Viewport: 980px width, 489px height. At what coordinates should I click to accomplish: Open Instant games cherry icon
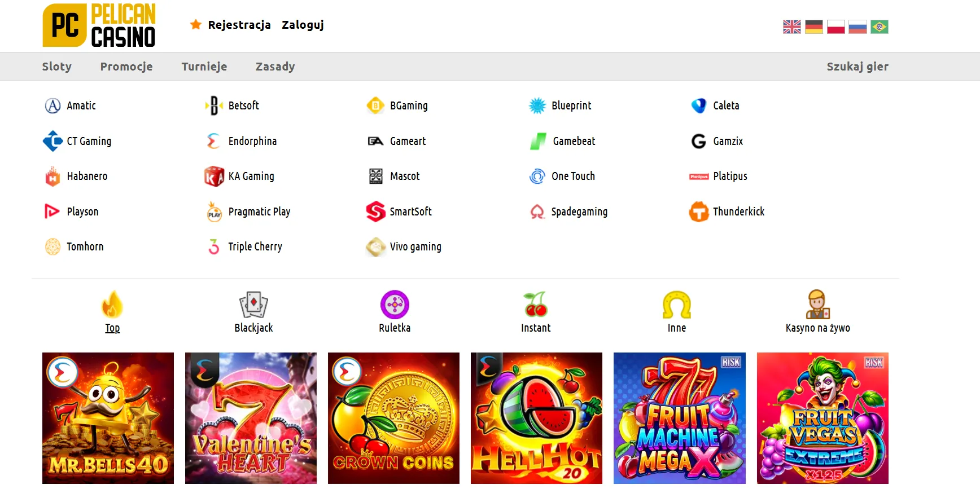(535, 305)
